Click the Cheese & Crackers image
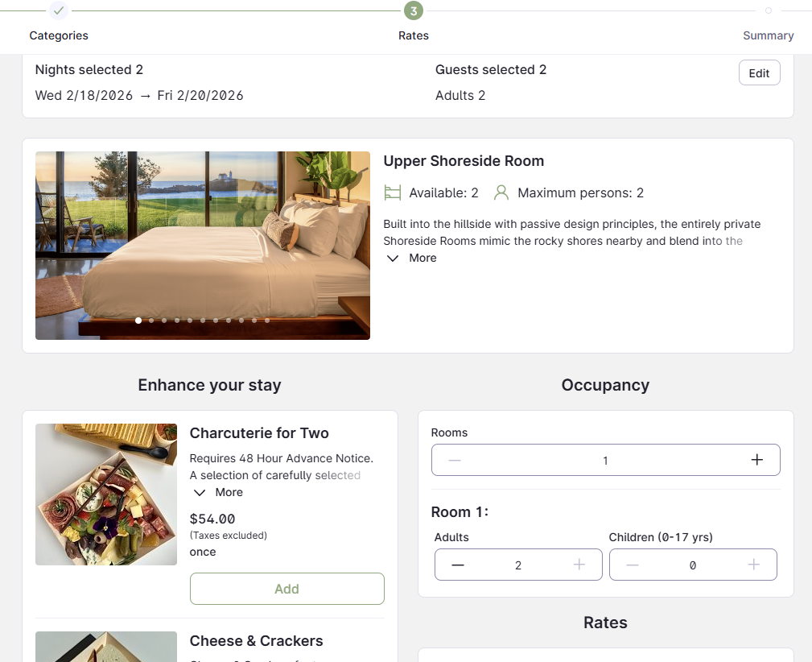This screenshot has height=662, width=812. coord(105,647)
